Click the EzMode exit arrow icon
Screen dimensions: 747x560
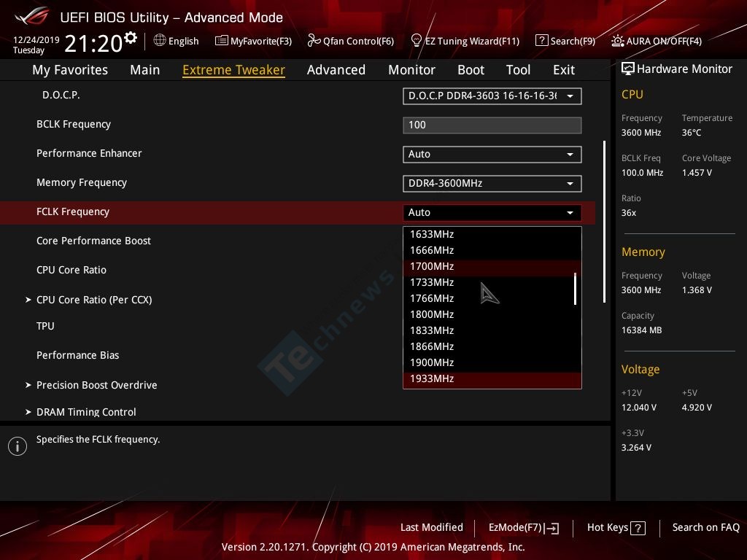click(x=551, y=528)
